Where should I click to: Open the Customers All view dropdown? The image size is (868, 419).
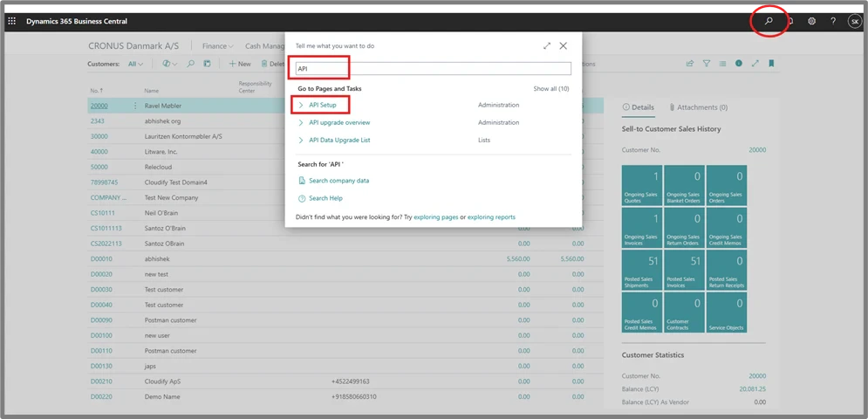135,65
